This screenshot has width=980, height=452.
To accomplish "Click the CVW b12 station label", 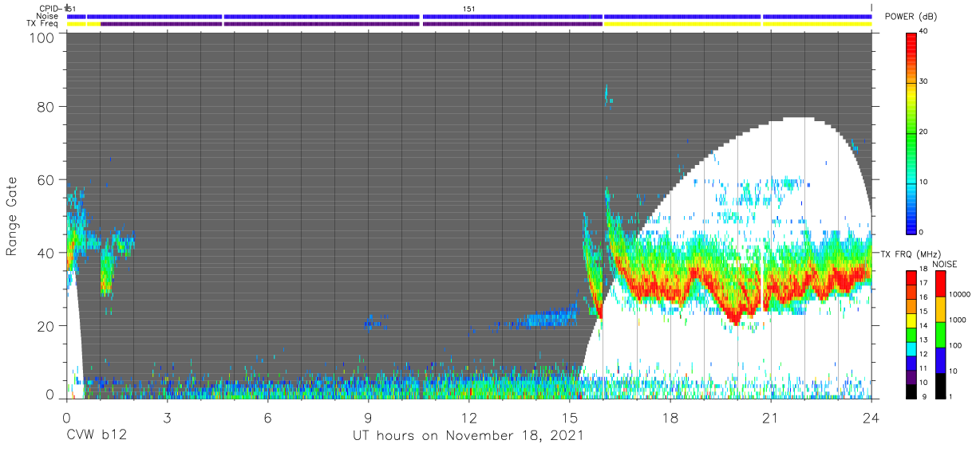I will click(x=97, y=436).
